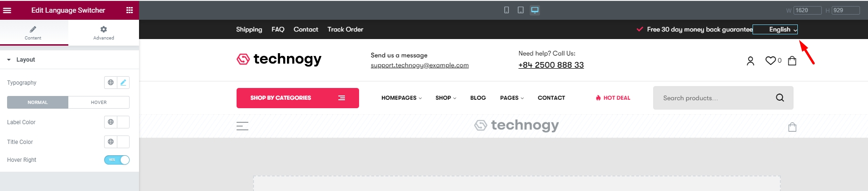Image resolution: width=868 pixels, height=191 pixels.
Task: Select the Hover state option
Action: (x=99, y=102)
